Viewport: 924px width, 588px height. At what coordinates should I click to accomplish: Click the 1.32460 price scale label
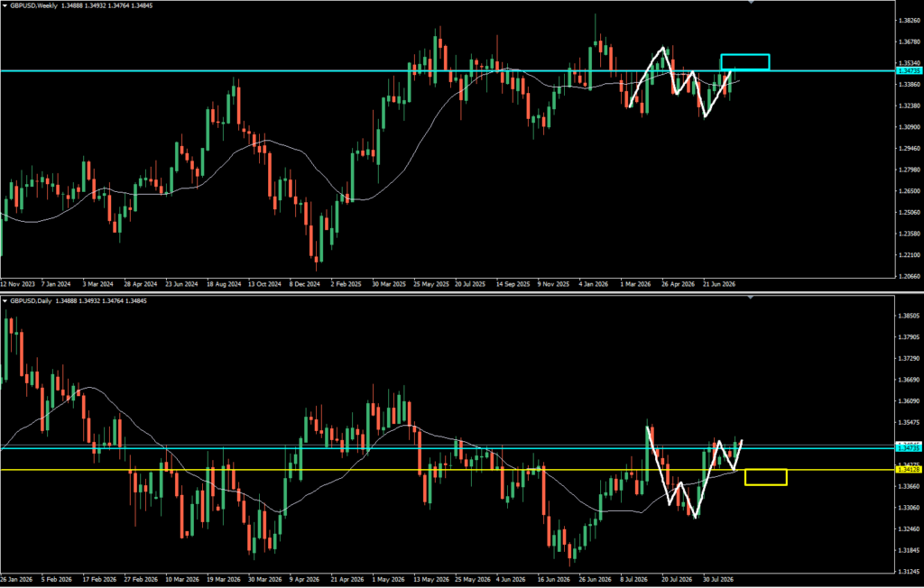910,529
